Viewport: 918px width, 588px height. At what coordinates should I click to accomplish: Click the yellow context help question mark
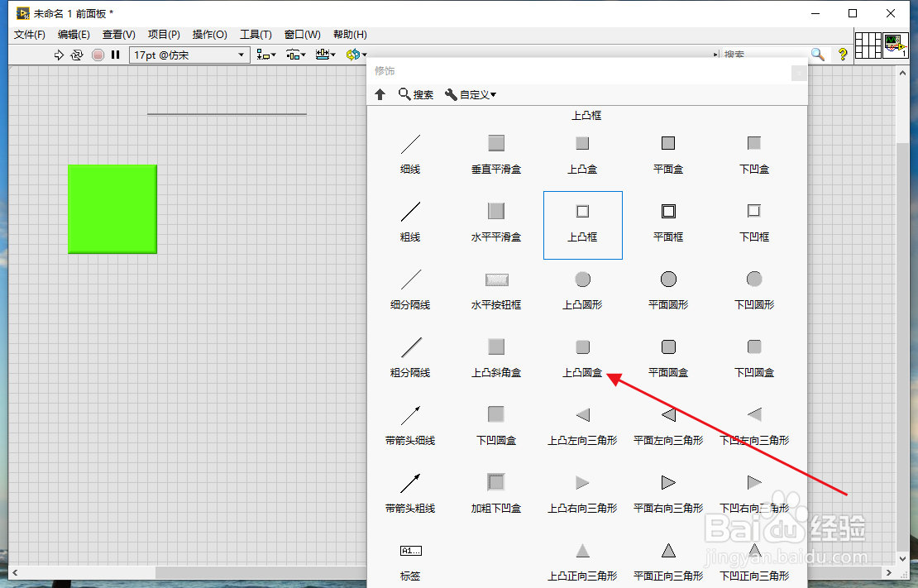[843, 55]
